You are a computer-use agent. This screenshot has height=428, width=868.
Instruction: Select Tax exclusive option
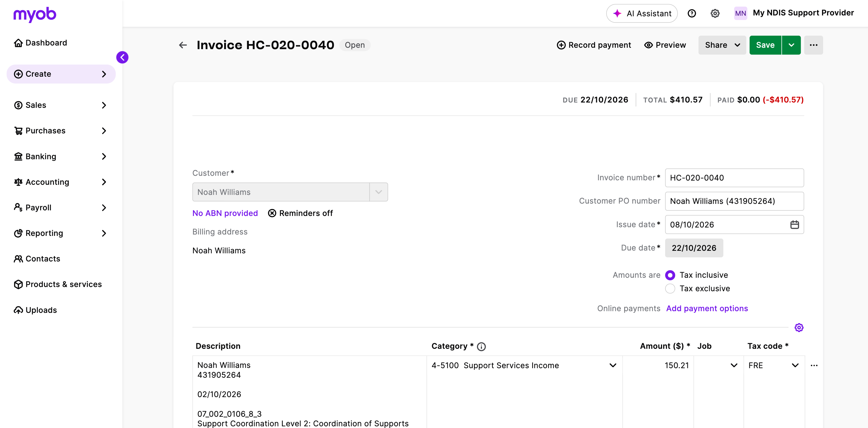(670, 289)
